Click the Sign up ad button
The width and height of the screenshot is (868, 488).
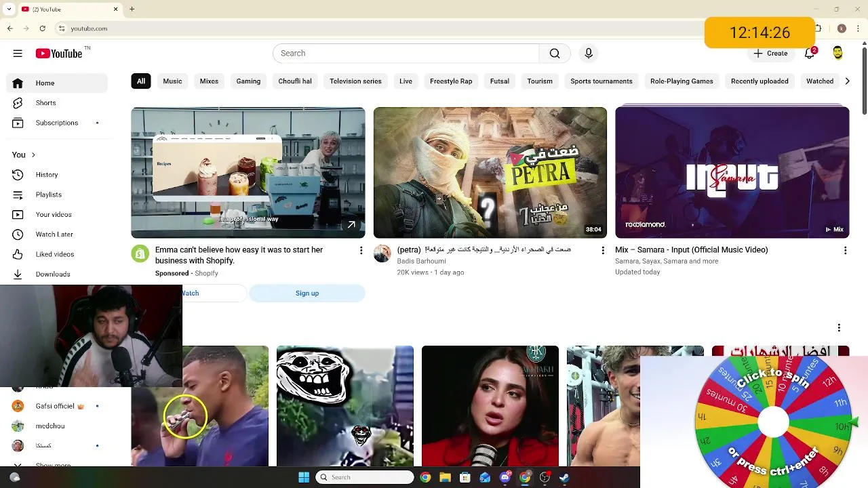pyautogui.click(x=307, y=293)
